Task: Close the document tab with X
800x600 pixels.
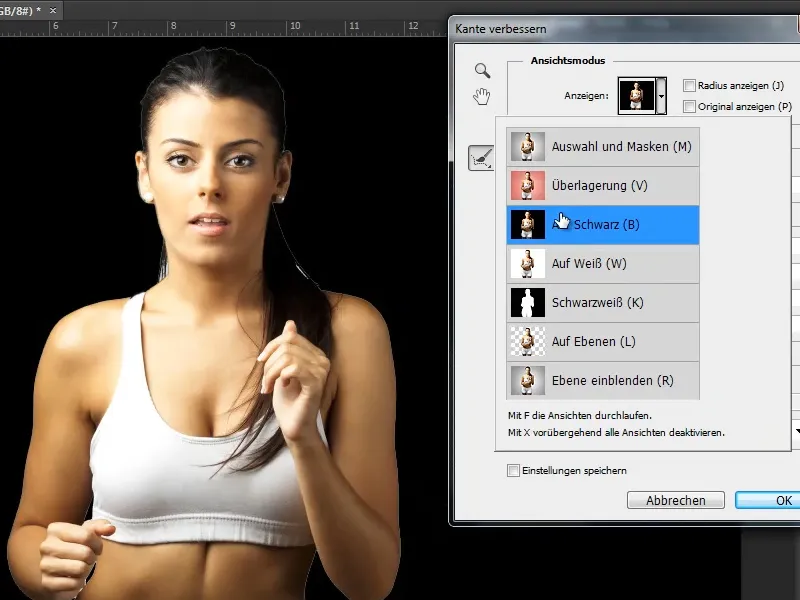Action: [x=53, y=10]
